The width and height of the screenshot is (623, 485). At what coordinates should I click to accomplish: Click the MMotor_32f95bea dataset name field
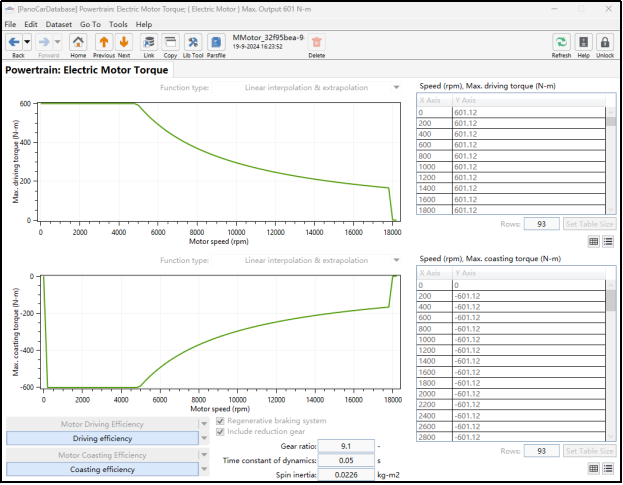coord(269,38)
